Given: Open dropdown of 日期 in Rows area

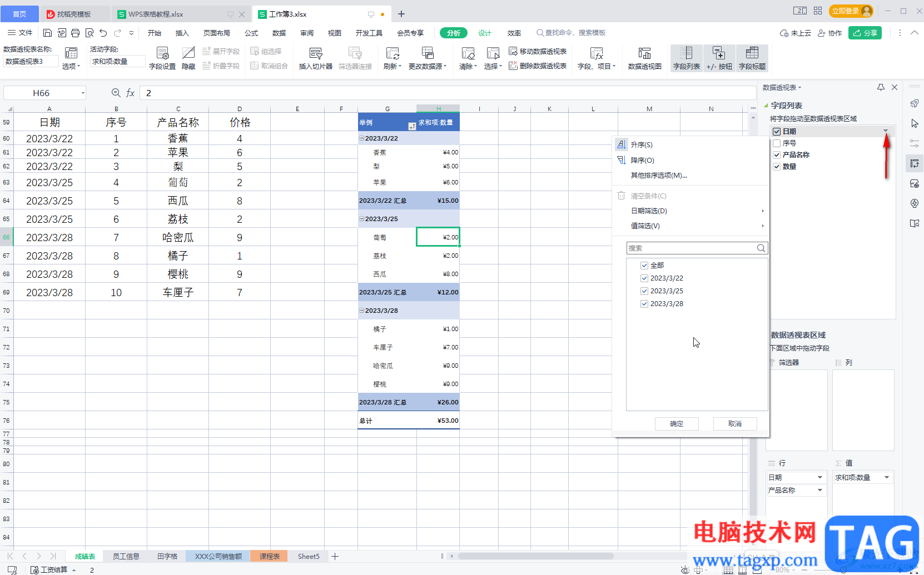Looking at the screenshot, I should click(819, 477).
